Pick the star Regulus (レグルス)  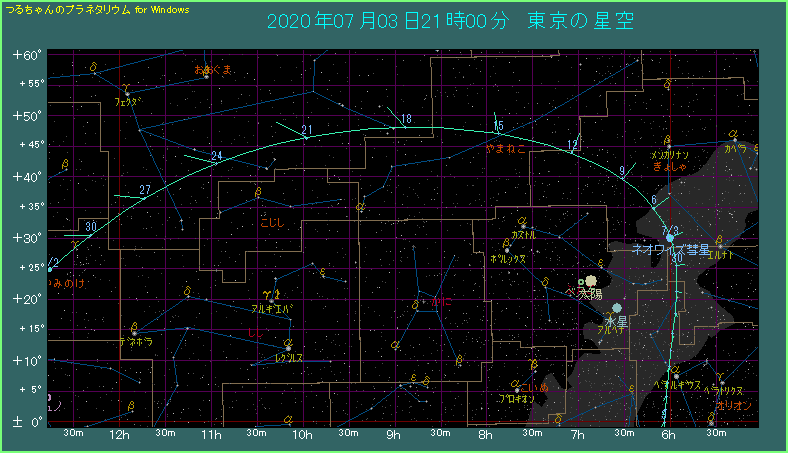[287, 347]
